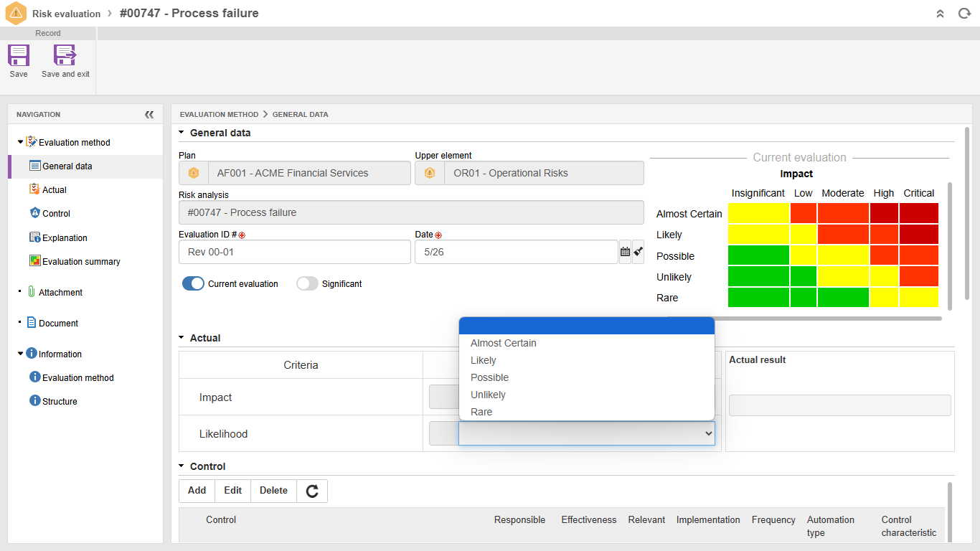Open the calendar picker next to Date
980x551 pixels.
(625, 252)
